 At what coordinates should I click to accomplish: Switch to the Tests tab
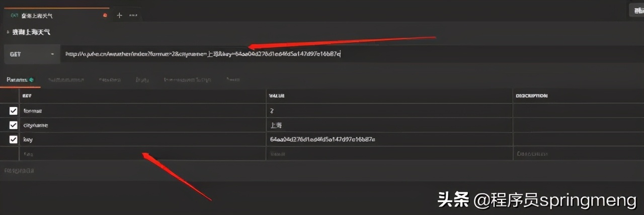pos(232,80)
